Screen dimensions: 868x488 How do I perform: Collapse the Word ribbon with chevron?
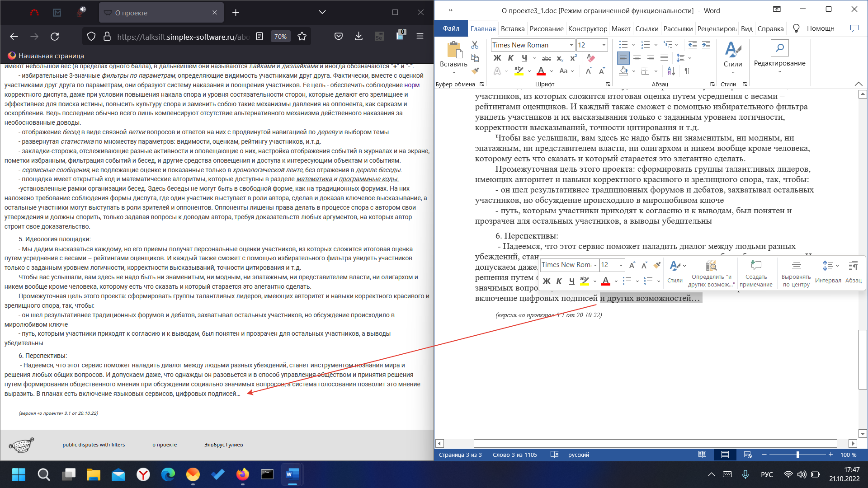click(859, 84)
